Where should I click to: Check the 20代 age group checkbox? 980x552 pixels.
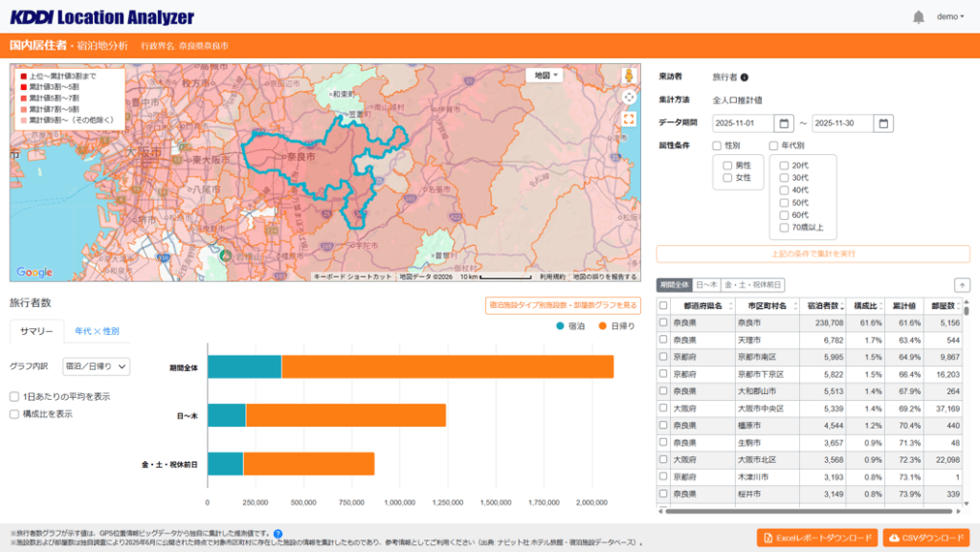[784, 166]
